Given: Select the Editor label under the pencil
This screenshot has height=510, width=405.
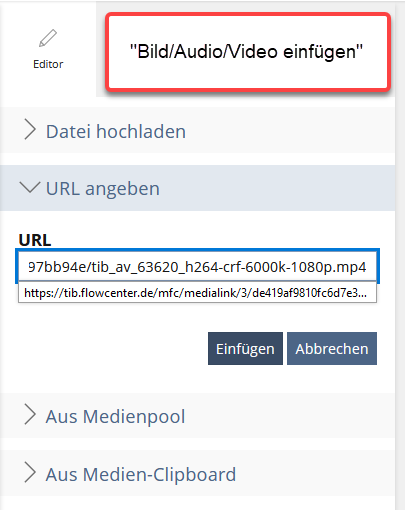Looking at the screenshot, I should pos(48,64).
